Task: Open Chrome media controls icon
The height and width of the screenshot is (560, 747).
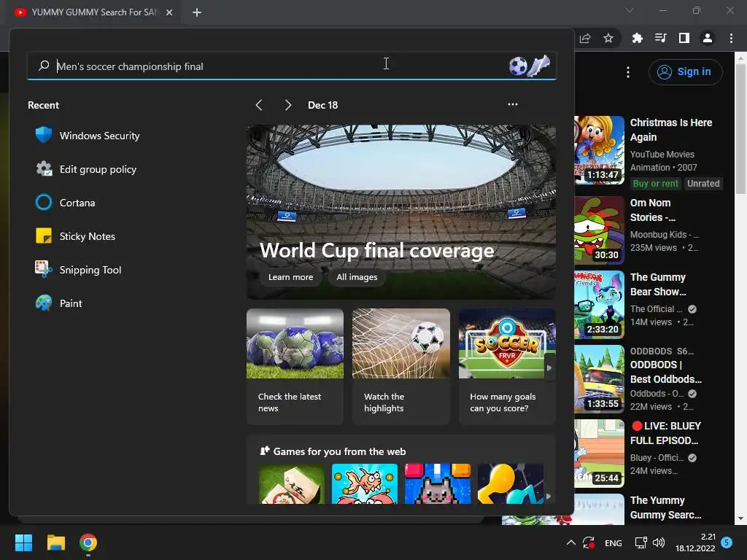Action: [x=661, y=38]
